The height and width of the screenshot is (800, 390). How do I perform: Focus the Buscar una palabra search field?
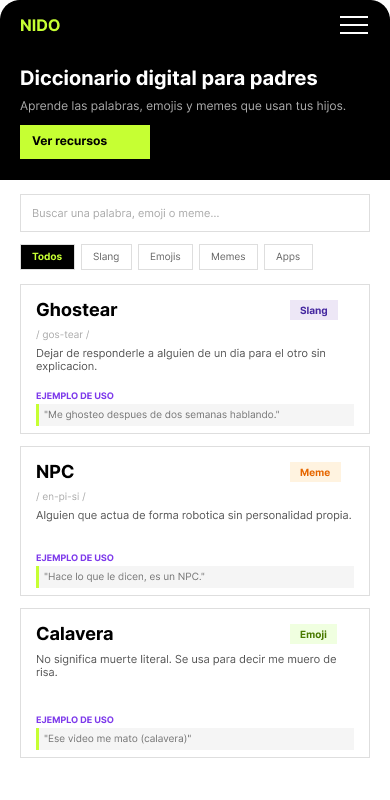(195, 213)
